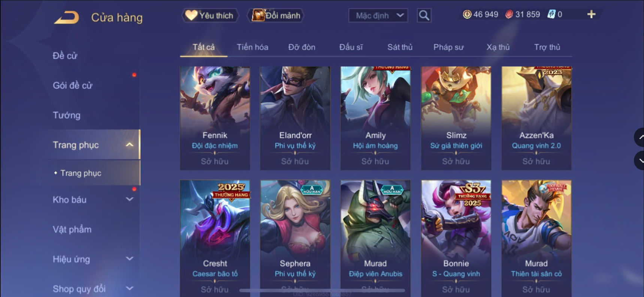644x297 pixels.
Task: Click the plus icon to add currency
Action: 591,14
